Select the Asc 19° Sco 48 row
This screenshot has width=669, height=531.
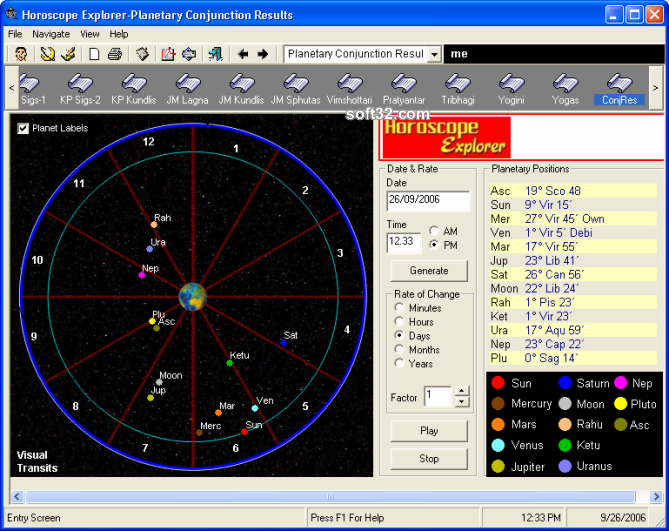[573, 191]
